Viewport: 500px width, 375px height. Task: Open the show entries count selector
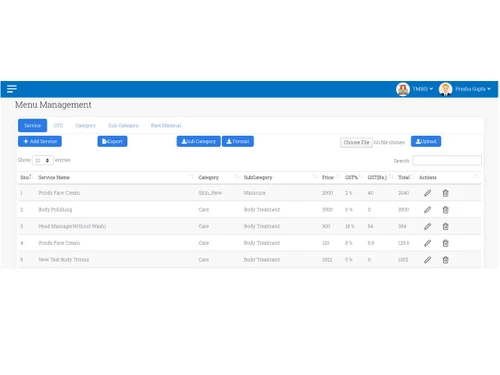43,160
